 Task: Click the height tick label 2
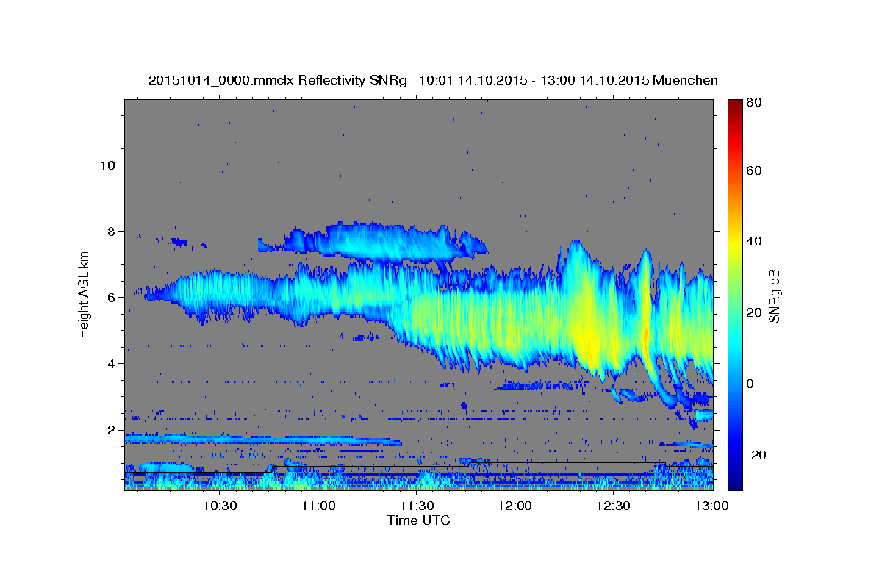pos(112,429)
